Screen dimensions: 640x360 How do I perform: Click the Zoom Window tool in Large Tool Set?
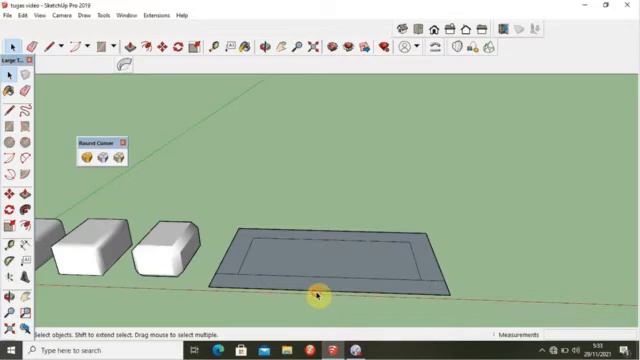click(25, 313)
